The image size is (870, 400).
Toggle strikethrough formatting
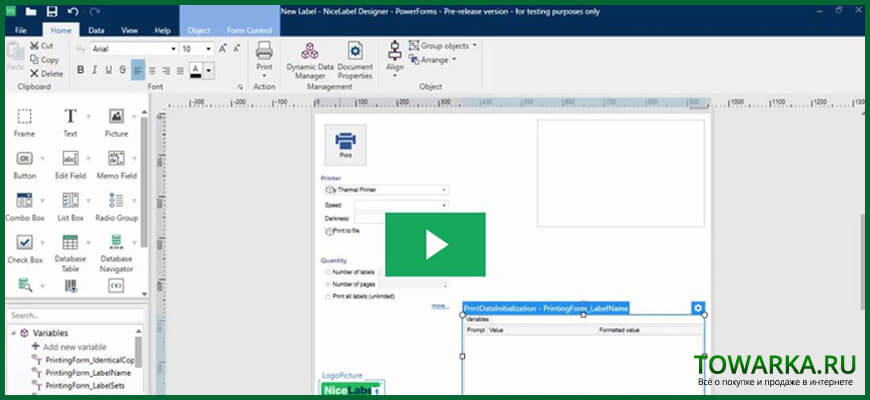click(123, 70)
